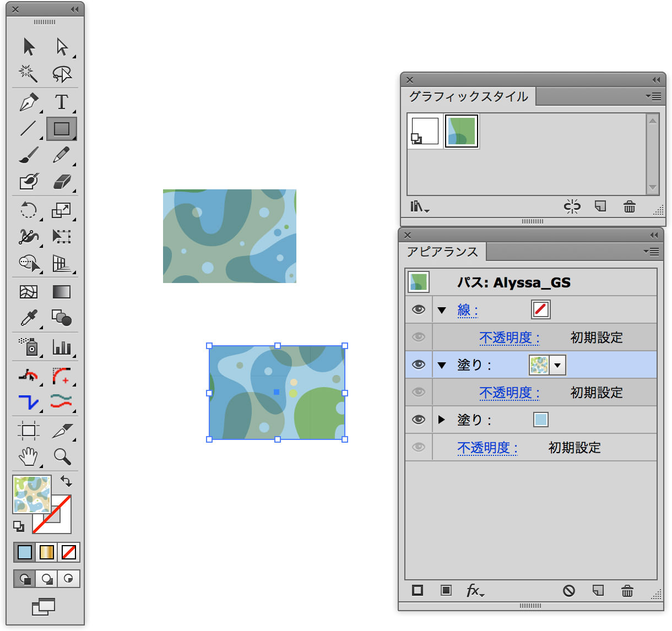Open stroke's 不透明度 opacity link
The image size is (672, 631).
[510, 338]
